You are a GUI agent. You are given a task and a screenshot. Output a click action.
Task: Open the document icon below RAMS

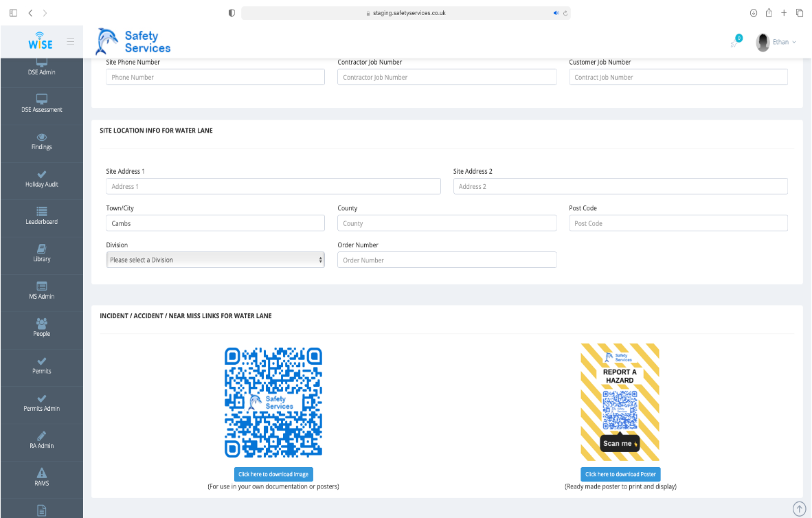click(x=42, y=510)
